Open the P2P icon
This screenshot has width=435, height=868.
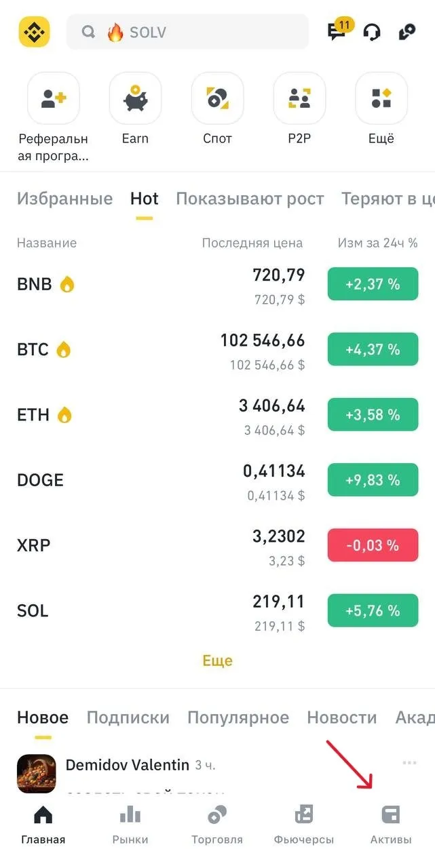pyautogui.click(x=299, y=99)
